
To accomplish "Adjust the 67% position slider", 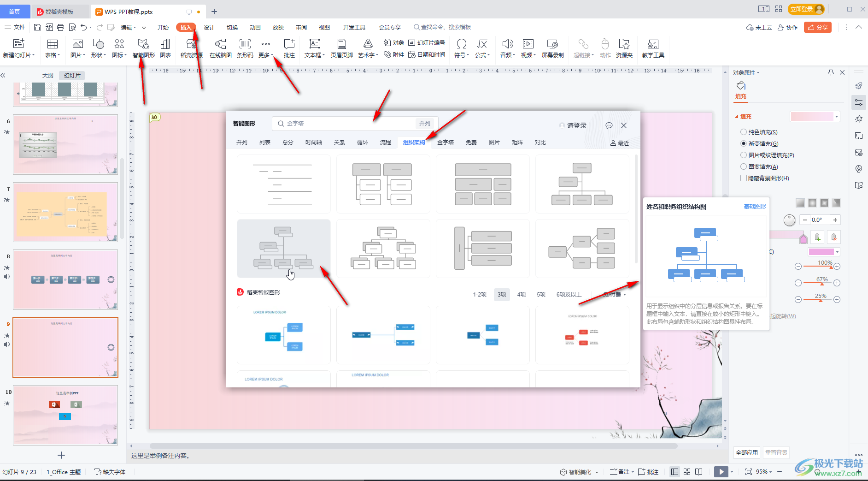I will point(822,283).
